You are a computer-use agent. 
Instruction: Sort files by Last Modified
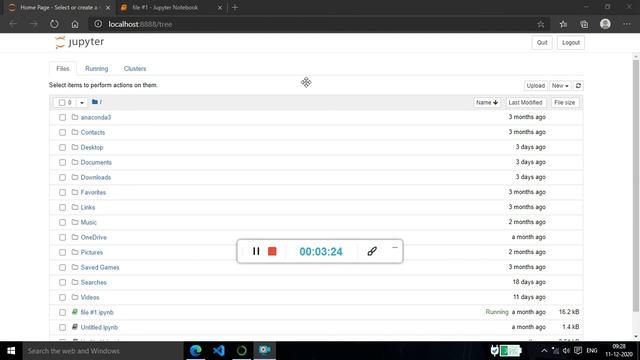click(x=525, y=102)
